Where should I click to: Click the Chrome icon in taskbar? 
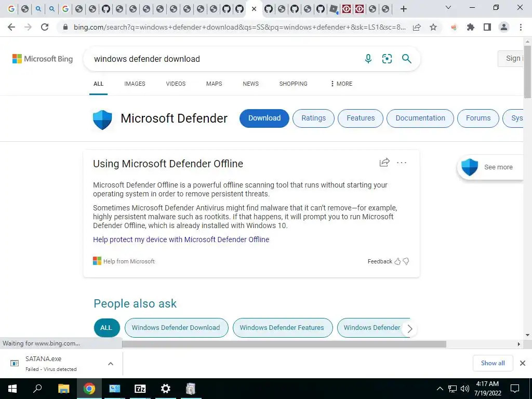pyautogui.click(x=89, y=389)
